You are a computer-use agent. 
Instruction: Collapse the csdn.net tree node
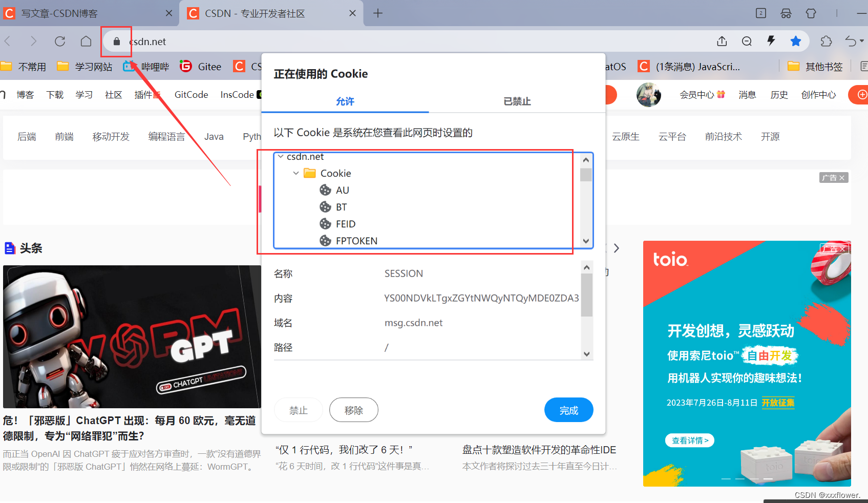pyautogui.click(x=281, y=157)
